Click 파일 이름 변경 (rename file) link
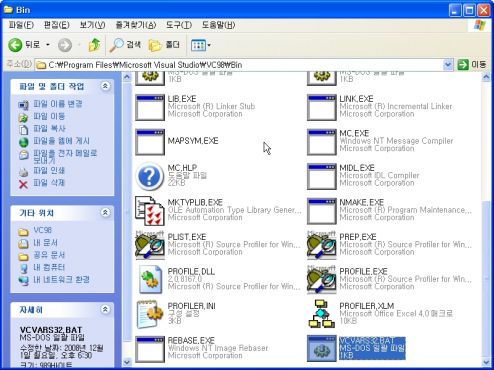 [58, 104]
